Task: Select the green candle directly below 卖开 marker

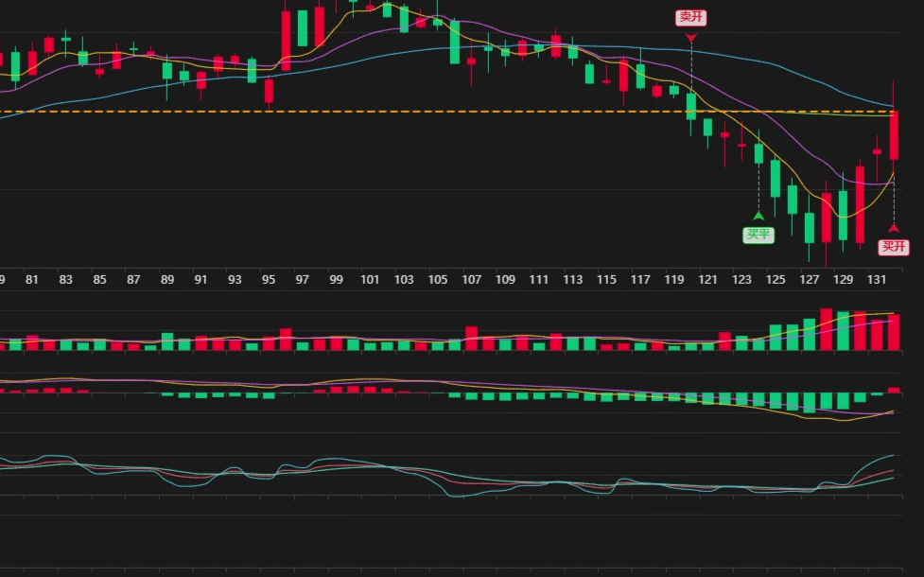Action: pos(691,105)
